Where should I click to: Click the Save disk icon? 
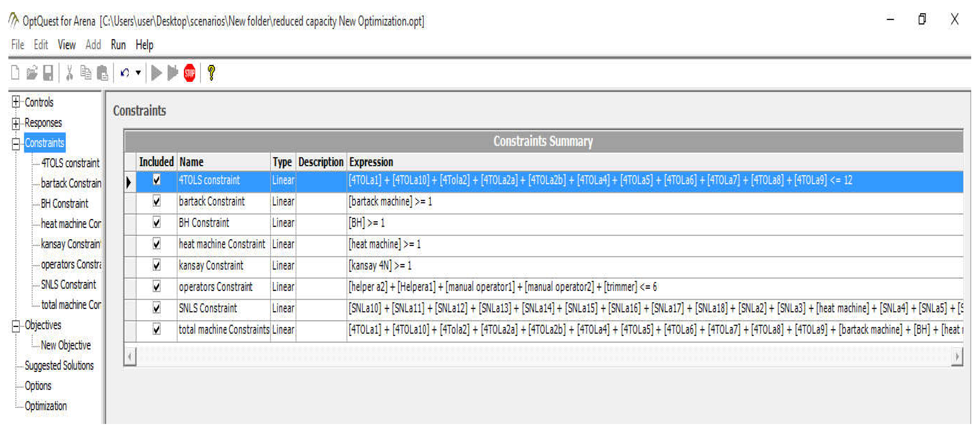pyautogui.click(x=48, y=72)
